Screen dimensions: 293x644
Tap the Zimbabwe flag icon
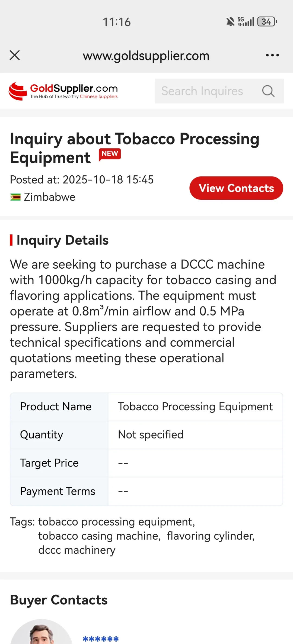point(15,197)
